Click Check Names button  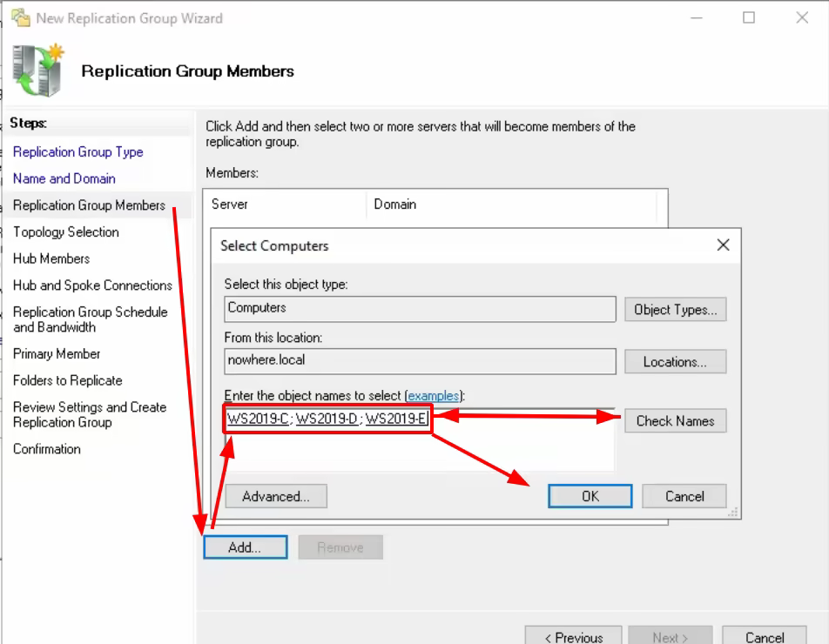coord(675,421)
